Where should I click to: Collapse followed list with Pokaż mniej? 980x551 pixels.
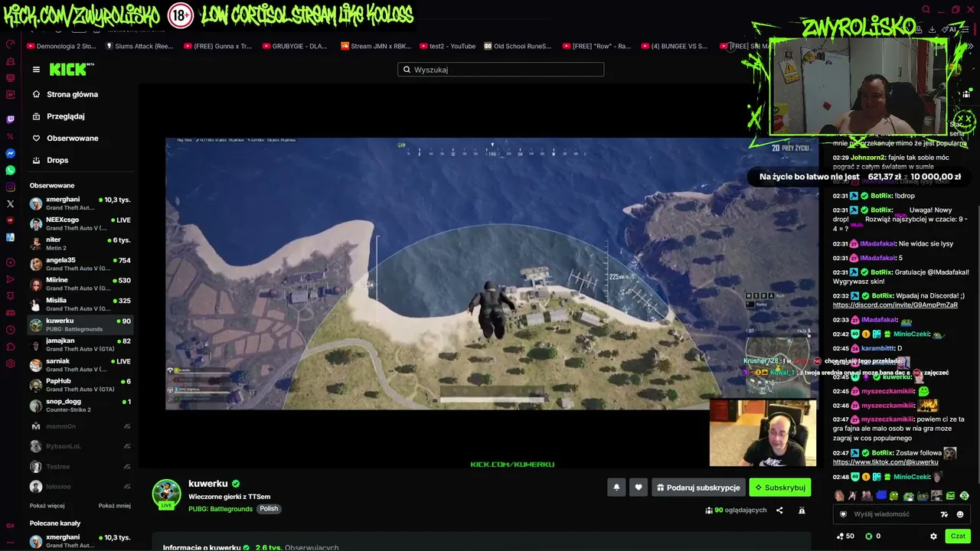tap(115, 506)
